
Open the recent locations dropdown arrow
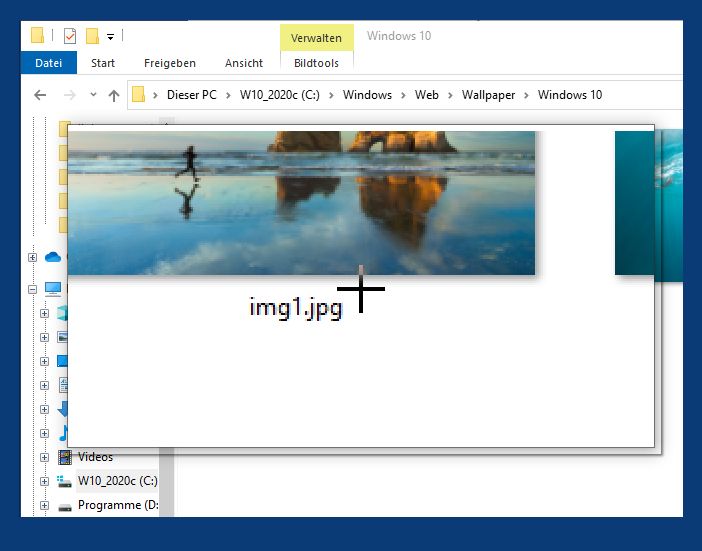click(93, 94)
